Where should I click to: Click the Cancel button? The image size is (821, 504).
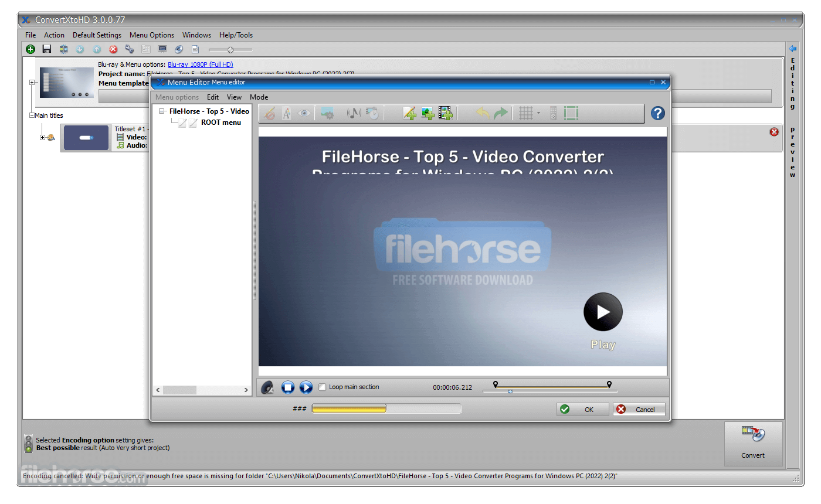[x=639, y=410]
